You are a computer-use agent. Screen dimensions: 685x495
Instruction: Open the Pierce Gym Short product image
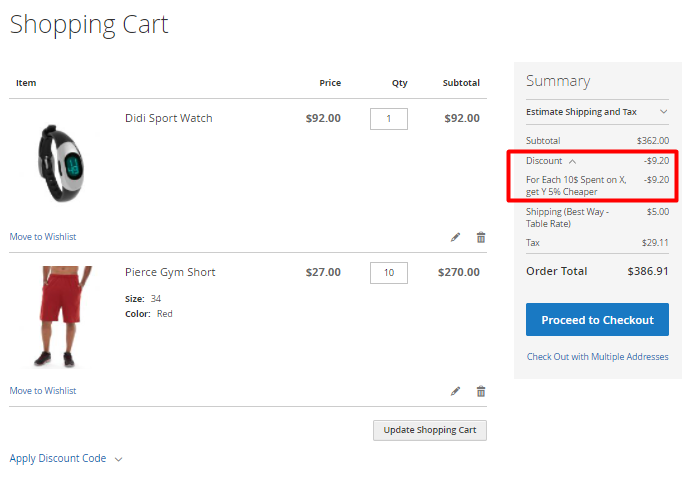pyautogui.click(x=60, y=316)
